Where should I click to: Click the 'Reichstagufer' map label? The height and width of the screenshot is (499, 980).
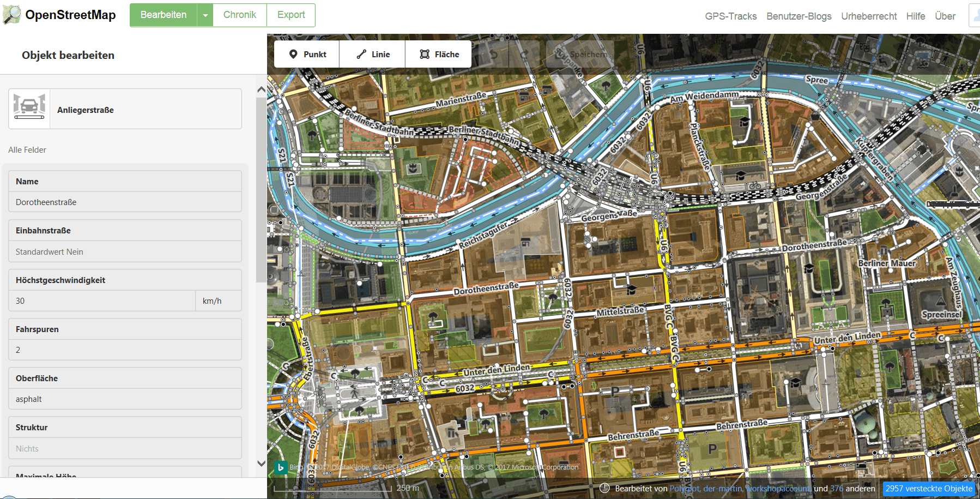tap(483, 235)
